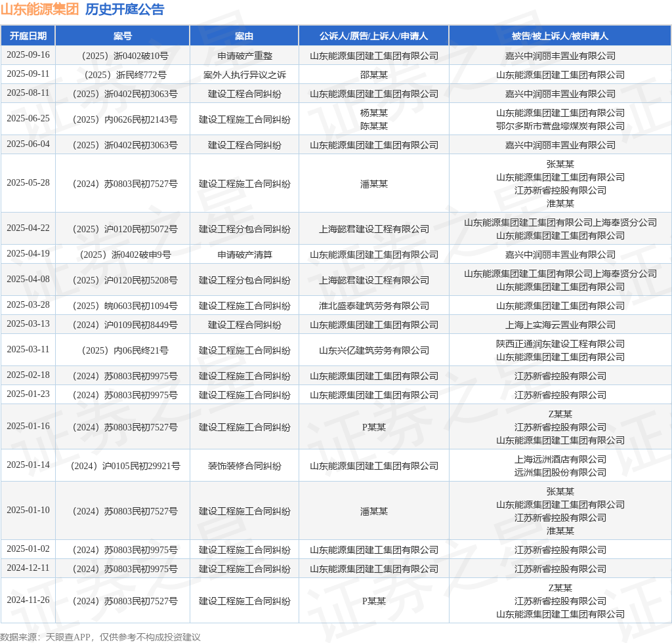The width and height of the screenshot is (672, 643).
Task: Click case number (2025)沪0120民初5208号
Action: point(123,280)
